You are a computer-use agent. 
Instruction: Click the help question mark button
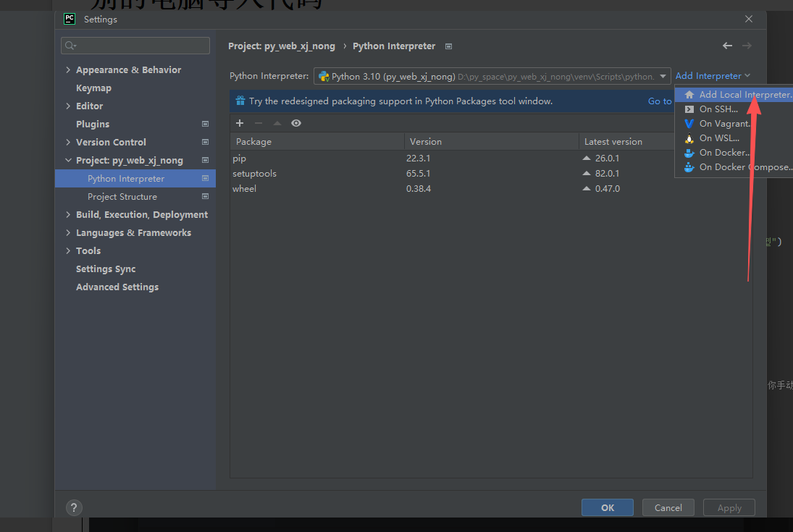point(74,507)
